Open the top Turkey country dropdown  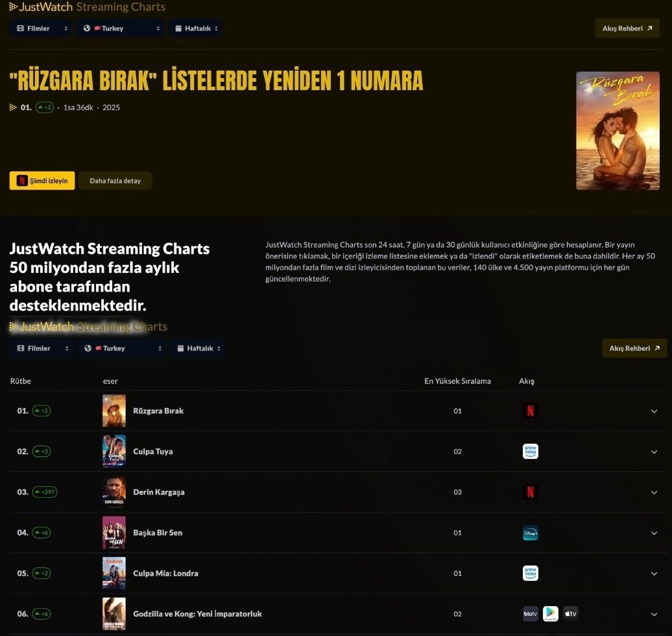pos(121,29)
